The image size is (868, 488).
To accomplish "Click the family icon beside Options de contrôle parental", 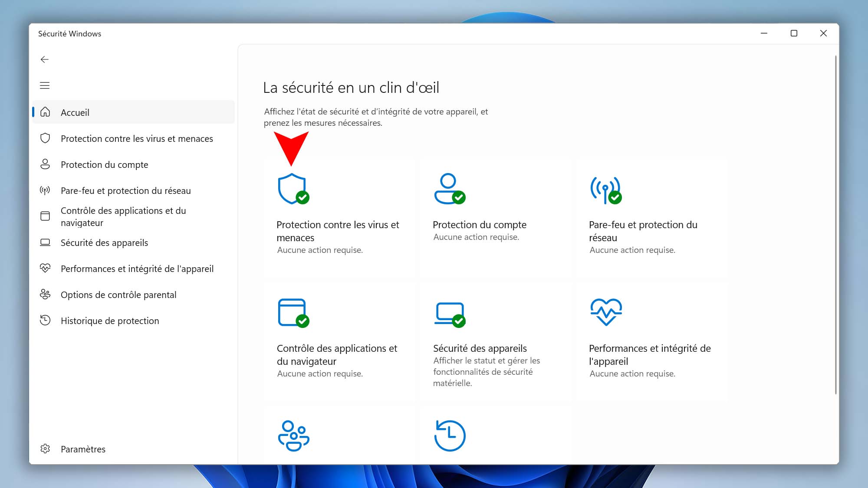I will pyautogui.click(x=45, y=294).
